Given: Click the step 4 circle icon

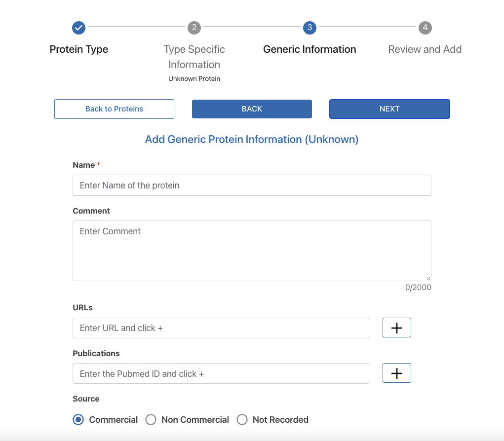Looking at the screenshot, I should (x=425, y=28).
